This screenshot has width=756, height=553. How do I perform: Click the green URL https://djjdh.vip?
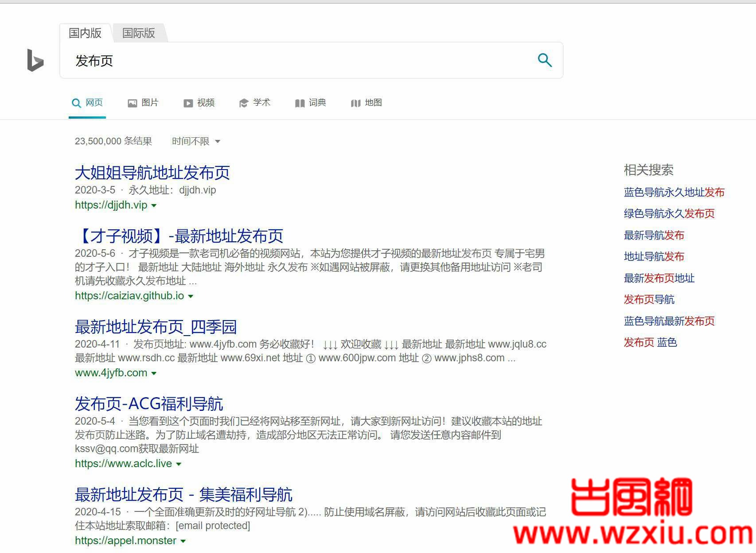111,205
